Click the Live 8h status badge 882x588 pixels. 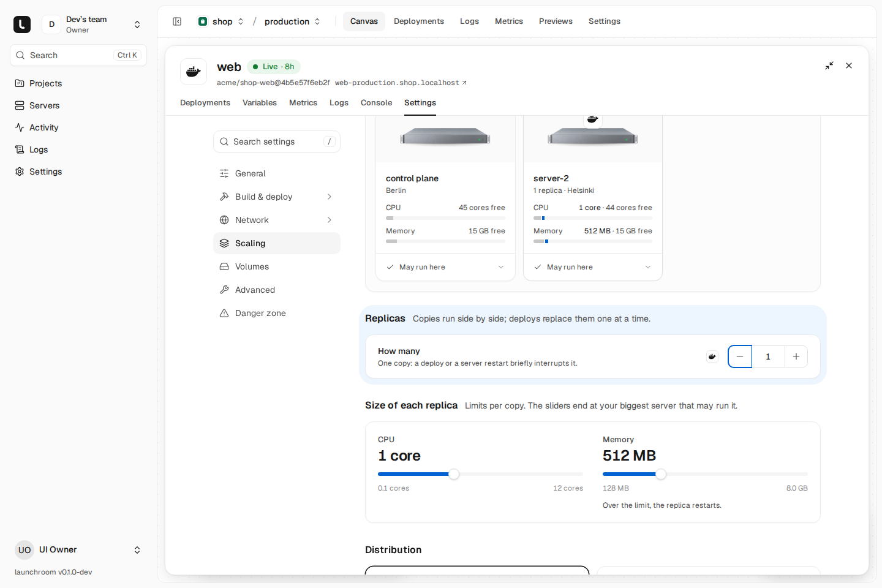[x=274, y=67]
